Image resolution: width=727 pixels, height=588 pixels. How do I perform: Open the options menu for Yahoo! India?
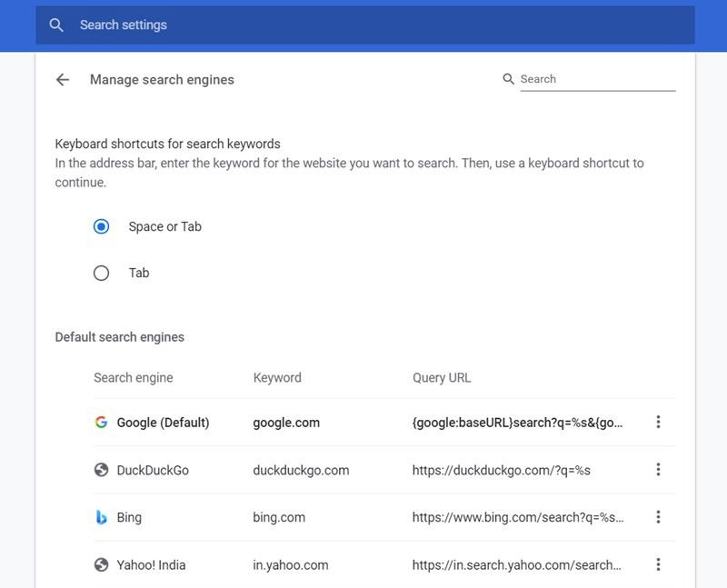tap(658, 565)
